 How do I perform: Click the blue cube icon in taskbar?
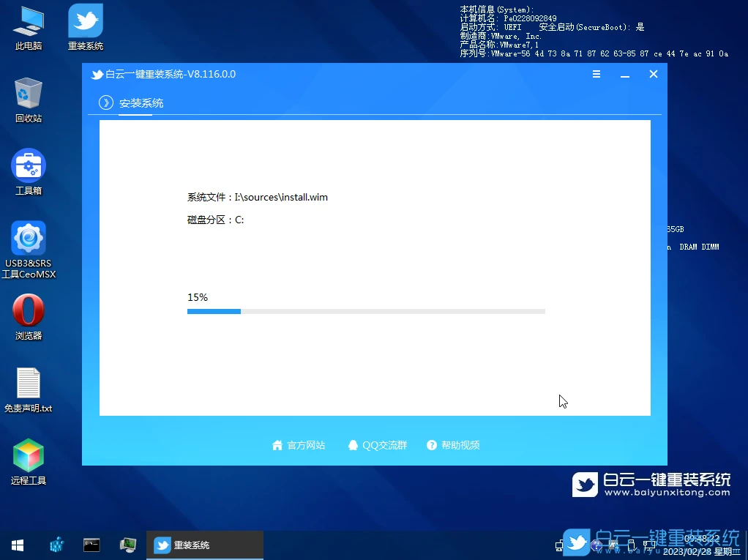[x=57, y=545]
